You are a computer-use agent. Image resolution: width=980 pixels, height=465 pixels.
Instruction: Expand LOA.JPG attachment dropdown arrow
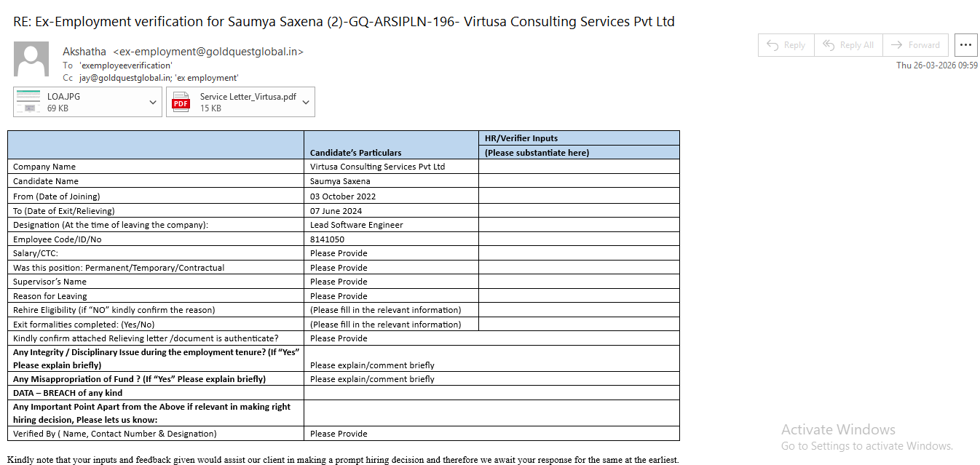coord(153,102)
